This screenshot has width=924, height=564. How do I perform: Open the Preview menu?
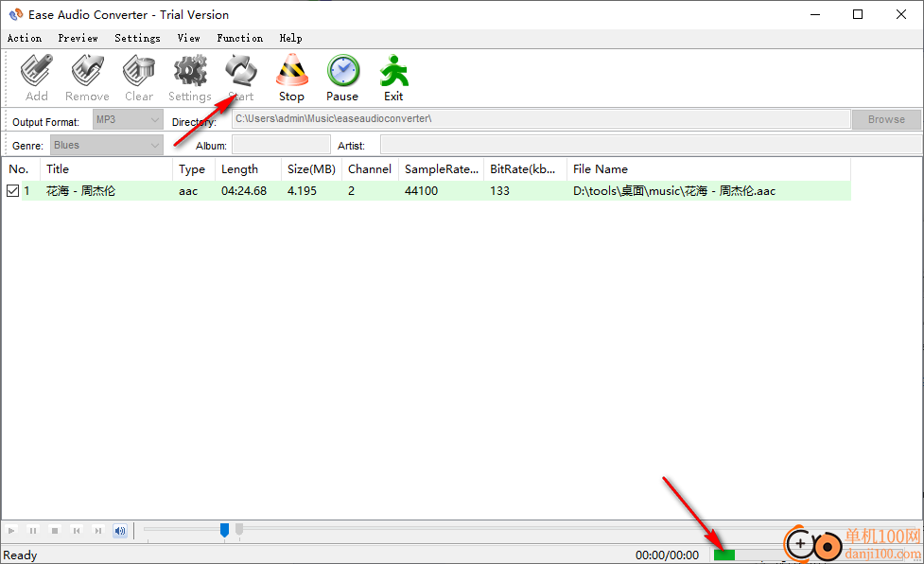[78, 38]
